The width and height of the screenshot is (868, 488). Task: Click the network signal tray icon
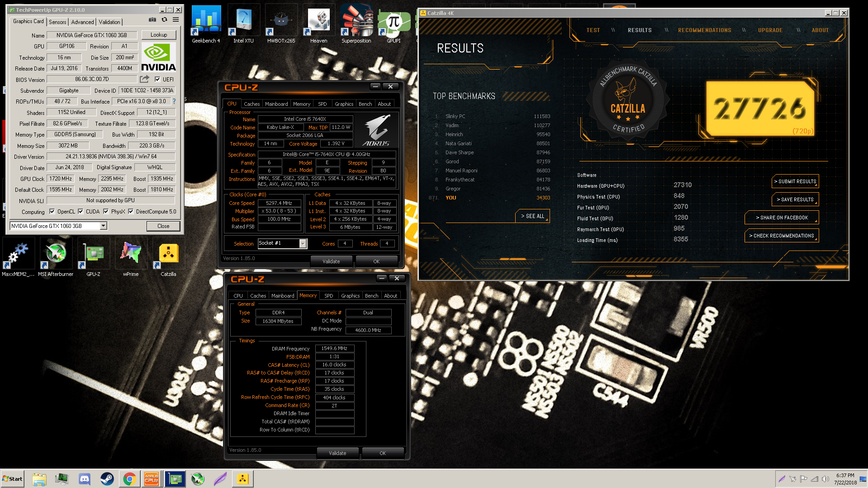(815, 479)
